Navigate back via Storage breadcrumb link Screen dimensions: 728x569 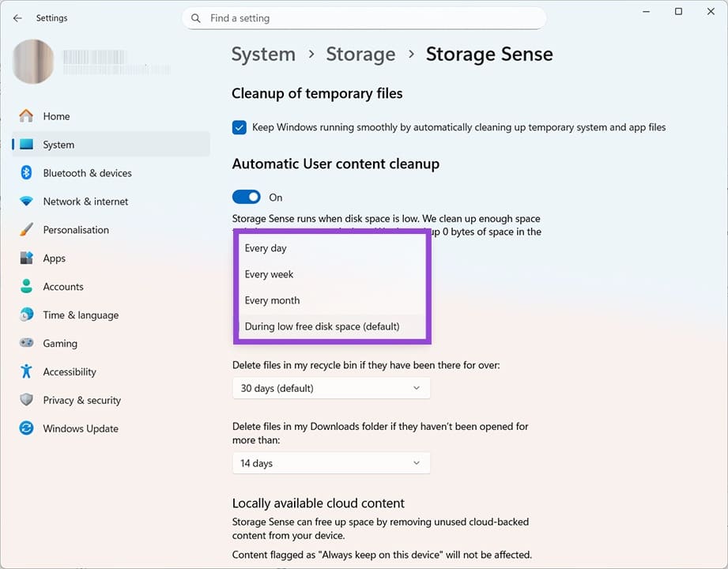pos(360,54)
